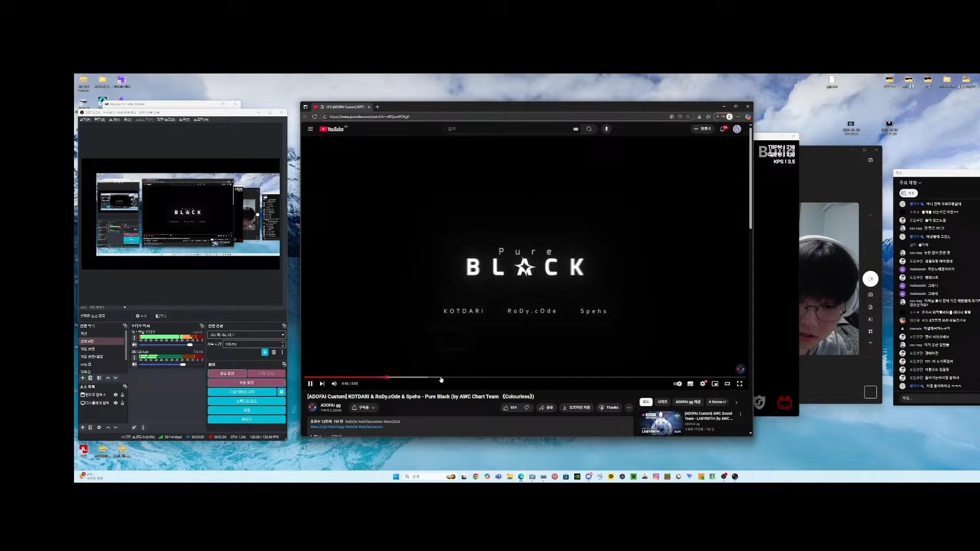The image size is (980, 551).
Task: Mute 마이크/Aux in OBS mixer
Action: [x=134, y=364]
